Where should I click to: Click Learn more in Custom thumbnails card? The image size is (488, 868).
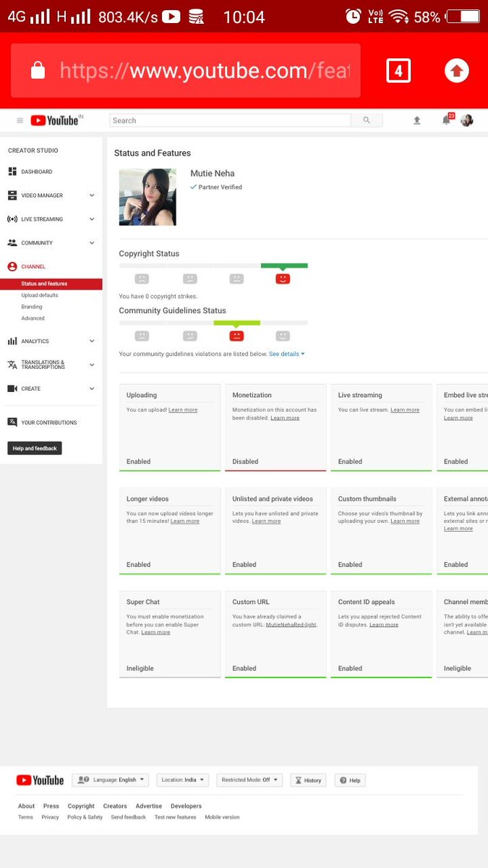point(405,522)
